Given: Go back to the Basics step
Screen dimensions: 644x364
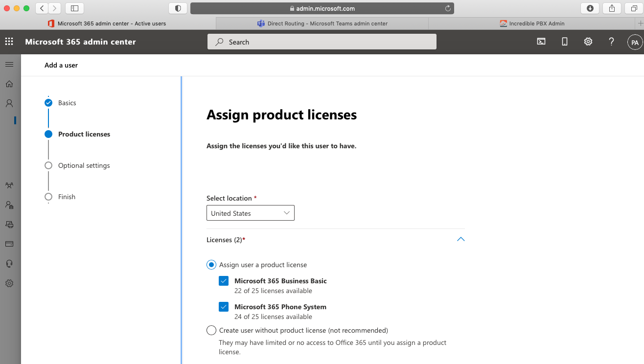Looking at the screenshot, I should (67, 103).
